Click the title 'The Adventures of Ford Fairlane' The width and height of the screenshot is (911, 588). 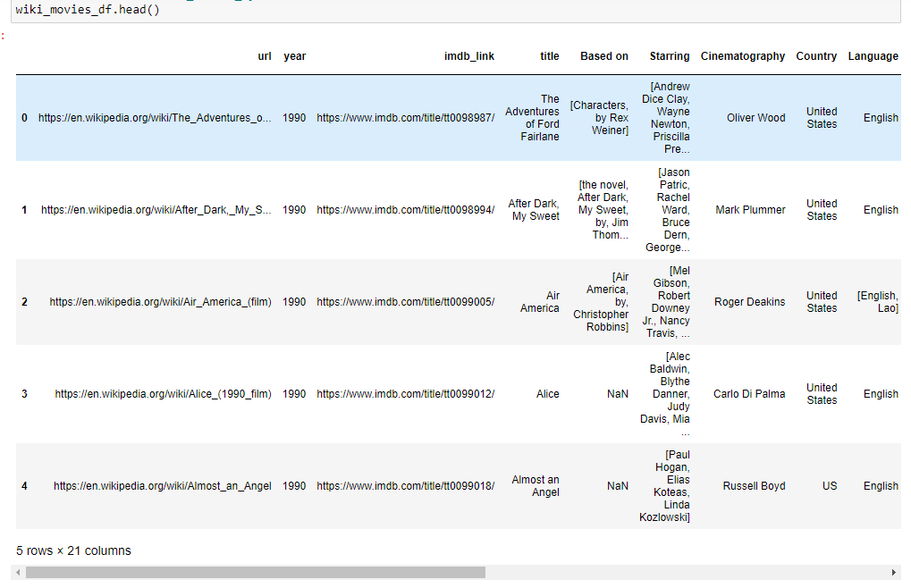point(532,118)
